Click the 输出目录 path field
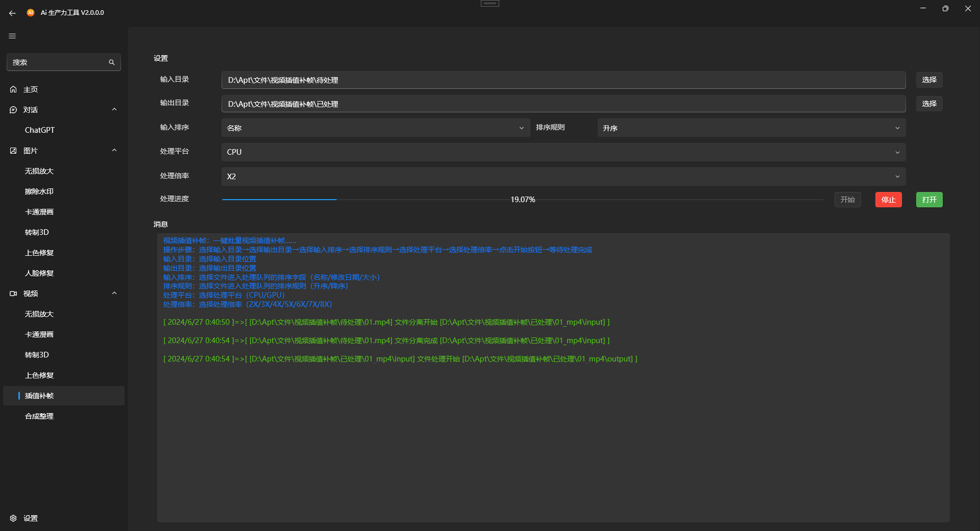Viewport: 980px width, 531px height. pos(563,104)
